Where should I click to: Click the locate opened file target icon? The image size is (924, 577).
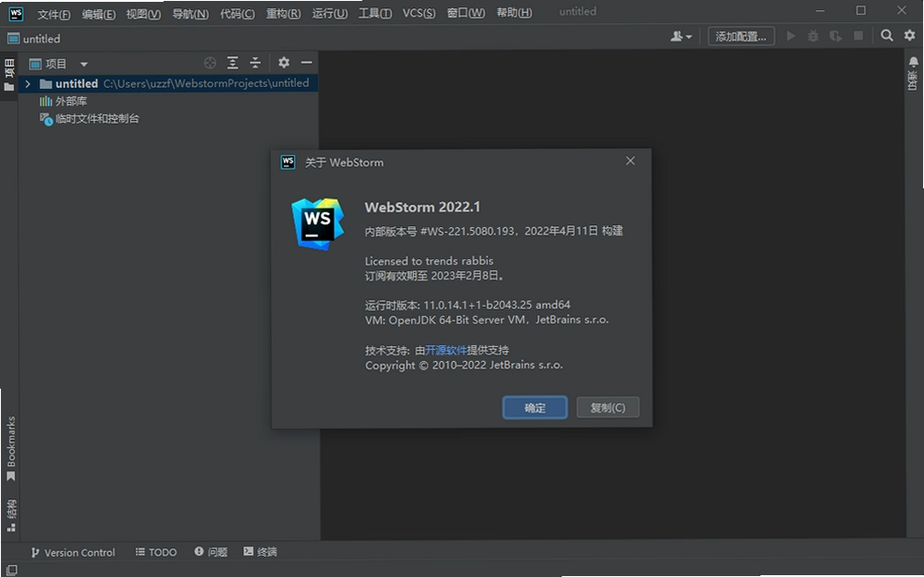click(x=210, y=62)
